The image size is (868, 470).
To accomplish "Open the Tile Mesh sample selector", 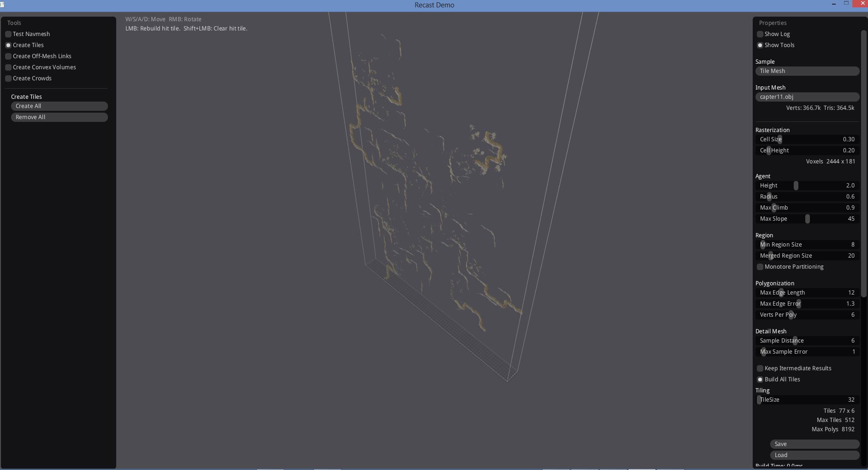I will coord(807,71).
